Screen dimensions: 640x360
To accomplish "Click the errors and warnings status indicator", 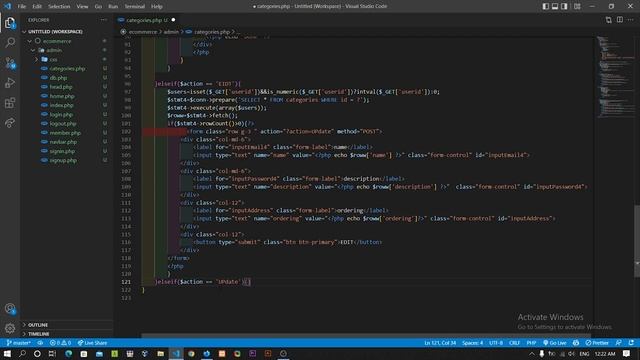I will 60,343.
